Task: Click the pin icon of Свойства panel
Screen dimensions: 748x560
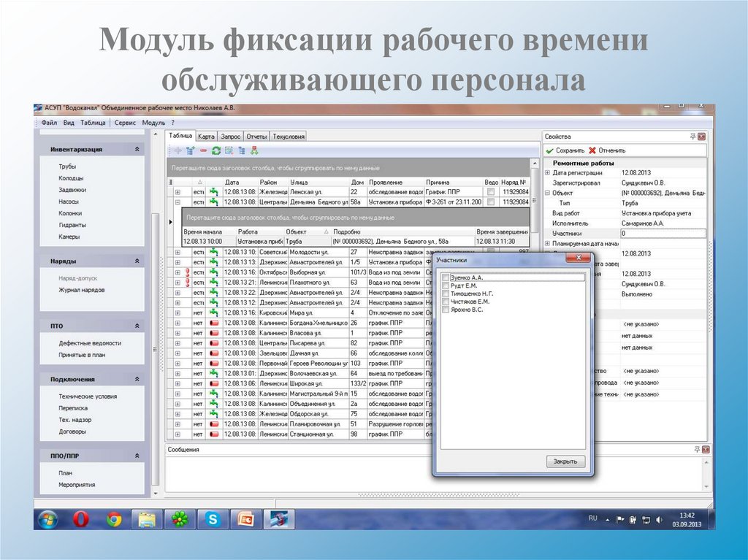Action: pos(692,137)
